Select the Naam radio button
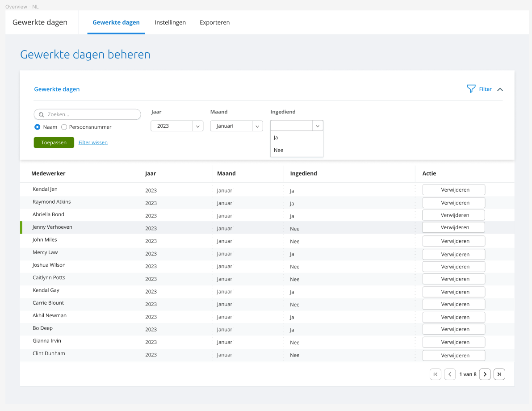Image resolution: width=532 pixels, height=411 pixels. point(38,127)
